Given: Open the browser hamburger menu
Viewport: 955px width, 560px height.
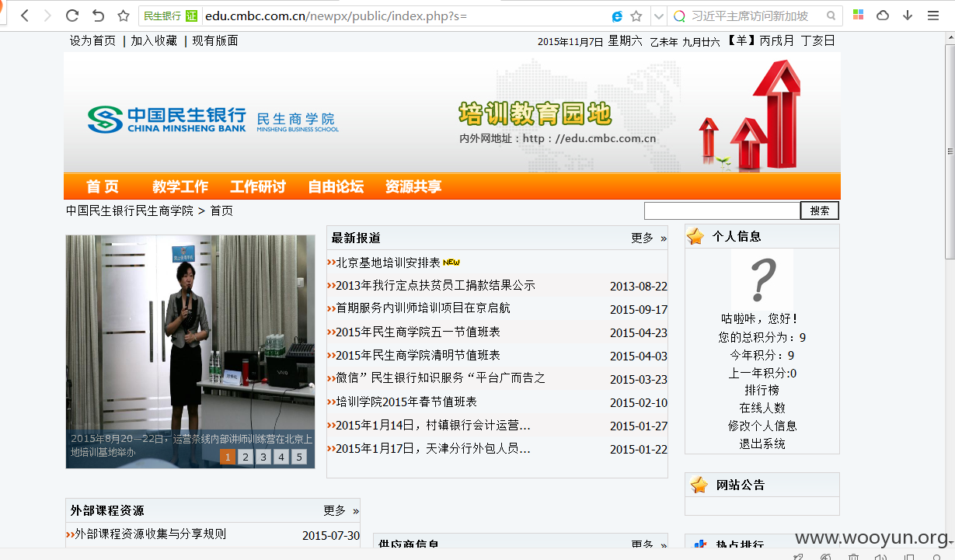Looking at the screenshot, I should pyautogui.click(x=933, y=16).
